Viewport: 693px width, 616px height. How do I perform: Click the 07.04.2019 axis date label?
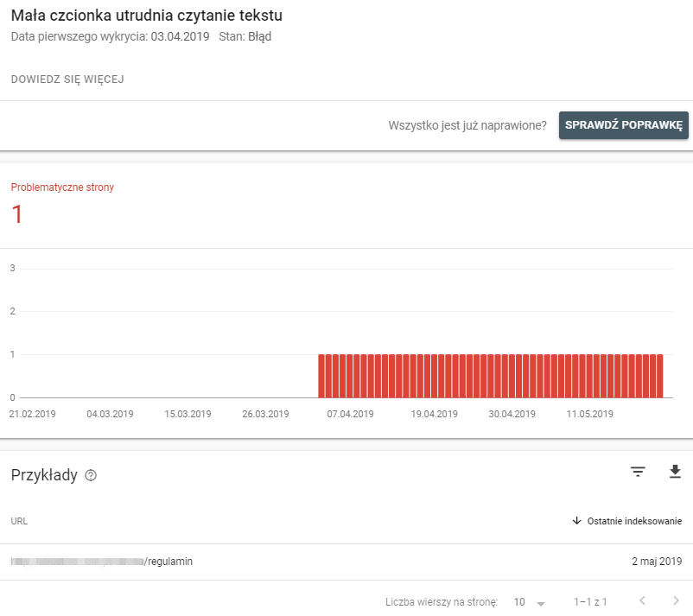[350, 414]
